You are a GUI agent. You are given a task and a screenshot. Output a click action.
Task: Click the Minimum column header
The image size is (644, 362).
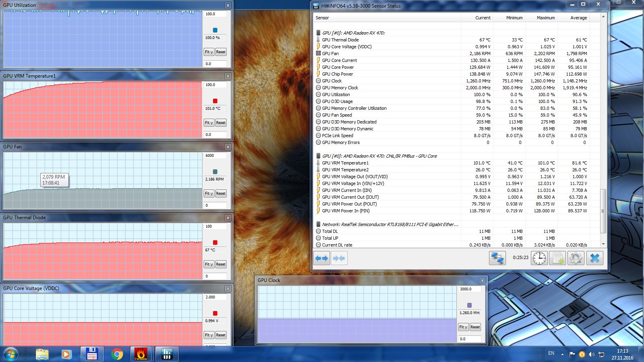pos(509,18)
